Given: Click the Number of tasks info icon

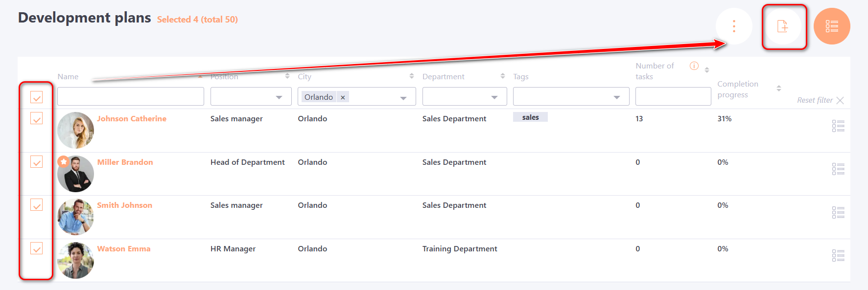Looking at the screenshot, I should click(694, 66).
